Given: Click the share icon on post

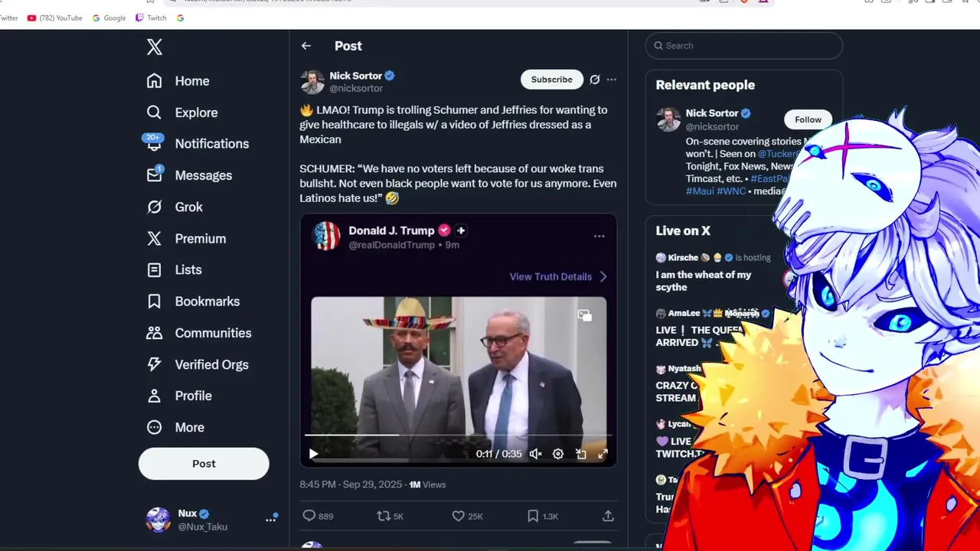Looking at the screenshot, I should tap(608, 517).
